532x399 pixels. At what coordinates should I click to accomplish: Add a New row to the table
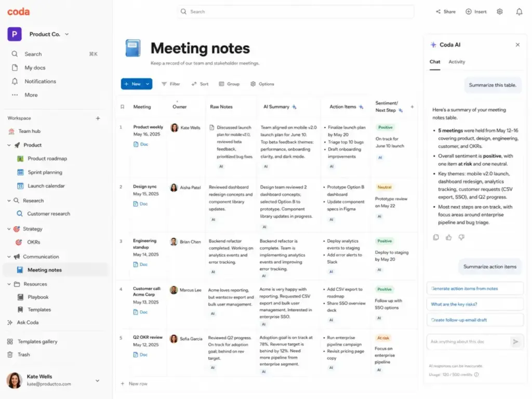pos(135,384)
